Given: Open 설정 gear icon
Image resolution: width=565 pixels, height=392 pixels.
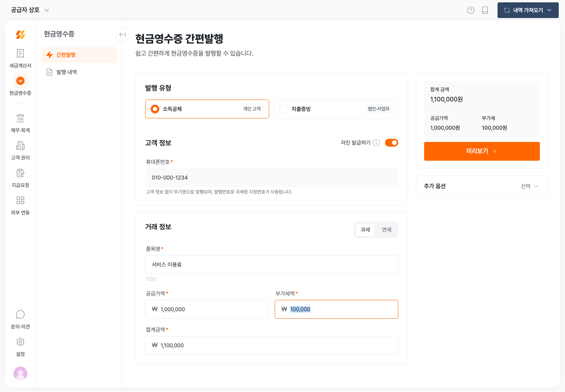Looking at the screenshot, I should pos(20,342).
